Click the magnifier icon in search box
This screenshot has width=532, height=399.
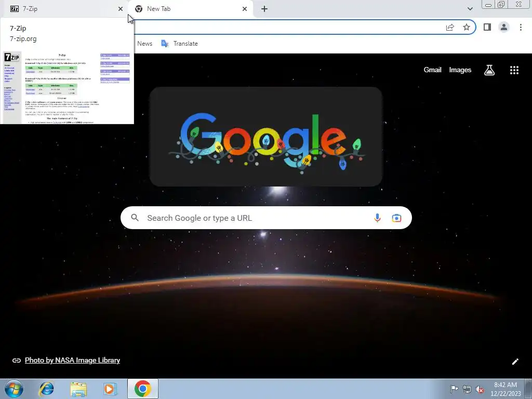tap(135, 218)
